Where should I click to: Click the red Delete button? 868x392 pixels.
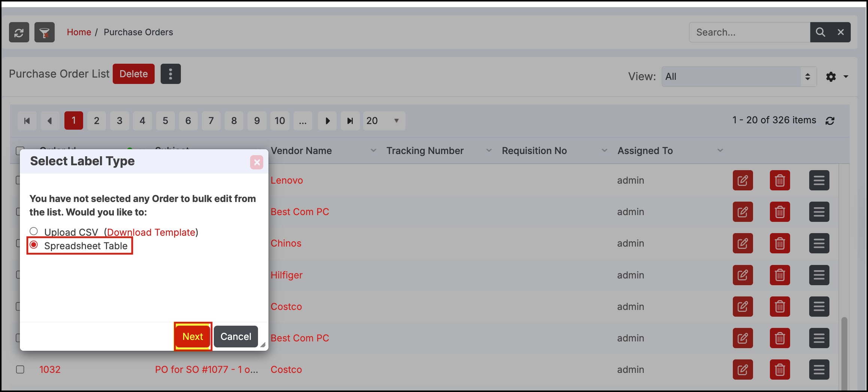(134, 74)
